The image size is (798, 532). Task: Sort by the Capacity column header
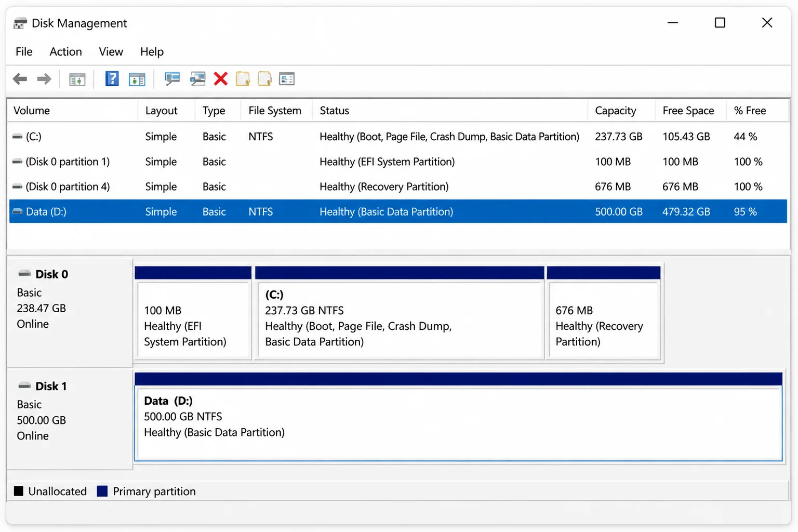click(622, 111)
